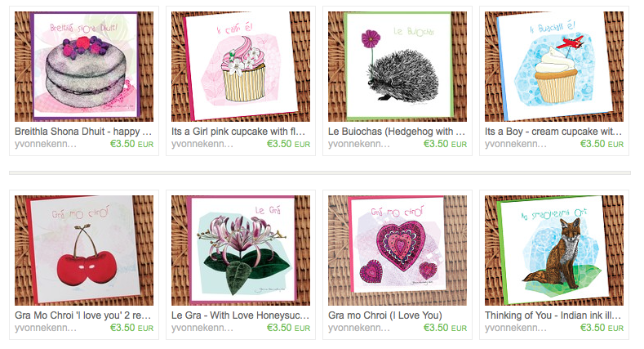Open the red cherries card image
The image size is (644, 349).
coord(84,250)
